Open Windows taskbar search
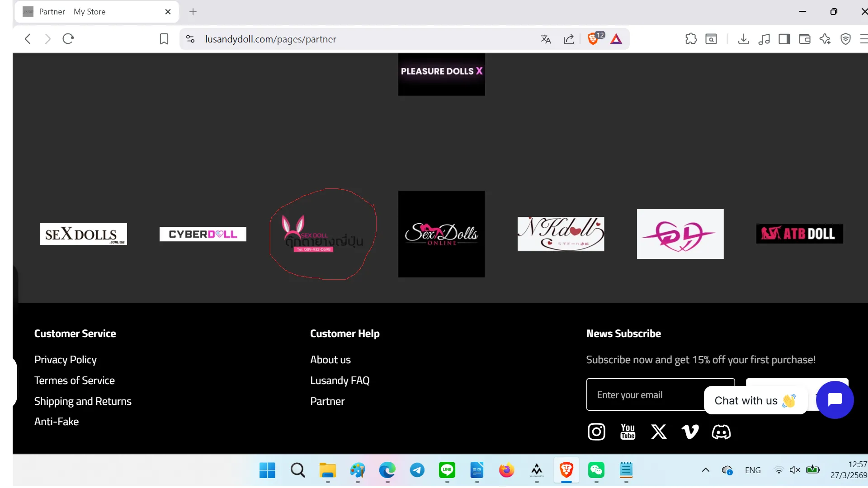The height and width of the screenshot is (488, 868). tap(297, 470)
